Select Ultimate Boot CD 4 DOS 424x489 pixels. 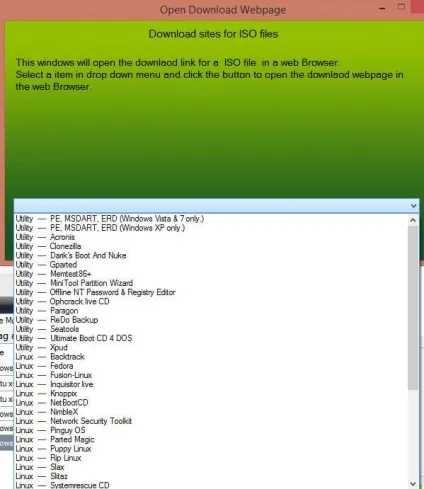tap(211, 338)
